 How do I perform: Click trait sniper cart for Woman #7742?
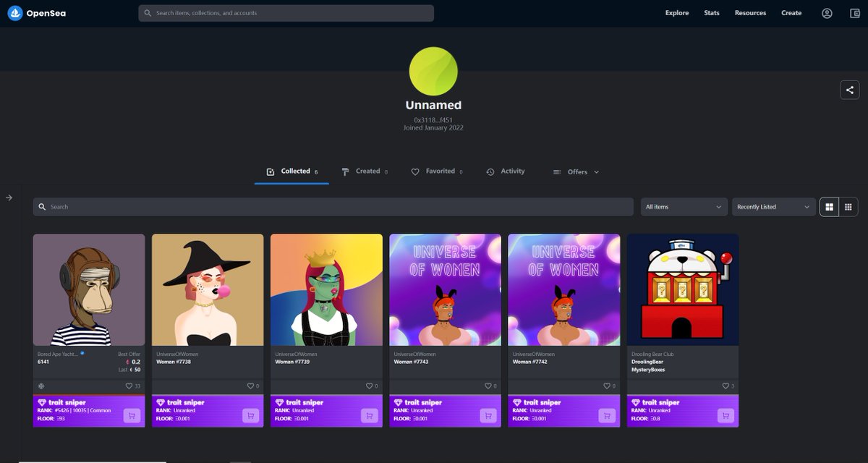click(x=606, y=416)
